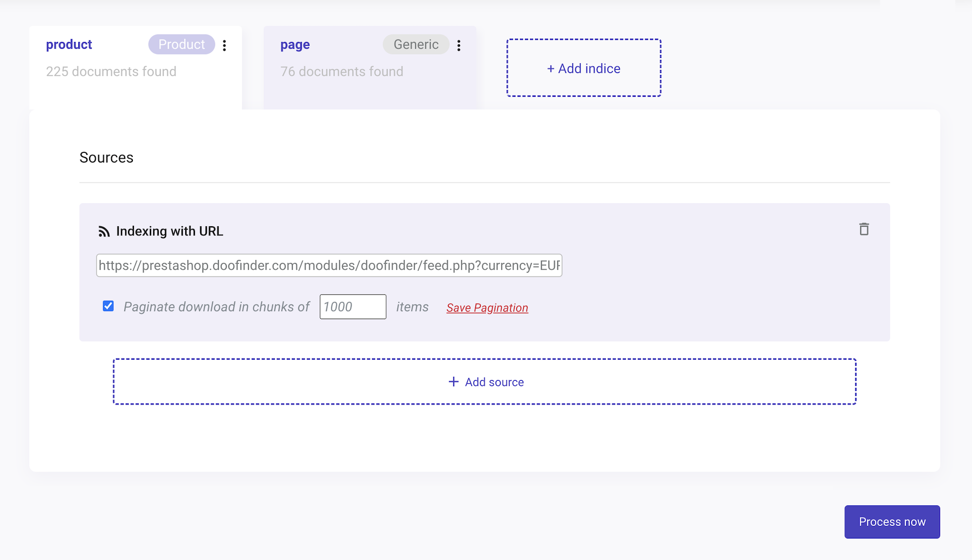Click the items label after chunk size

[413, 307]
